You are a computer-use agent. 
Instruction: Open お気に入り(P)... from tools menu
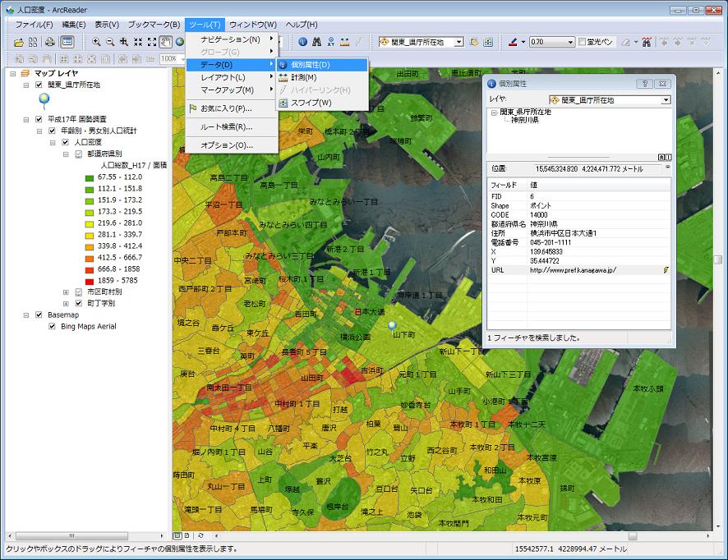click(232, 108)
